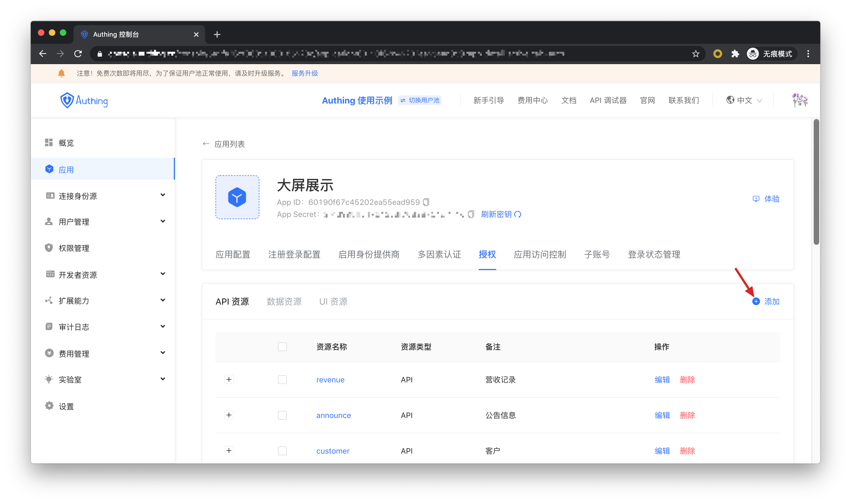Click the app logo cube thumbnail
Screen dimensions: 851x504
click(x=237, y=197)
